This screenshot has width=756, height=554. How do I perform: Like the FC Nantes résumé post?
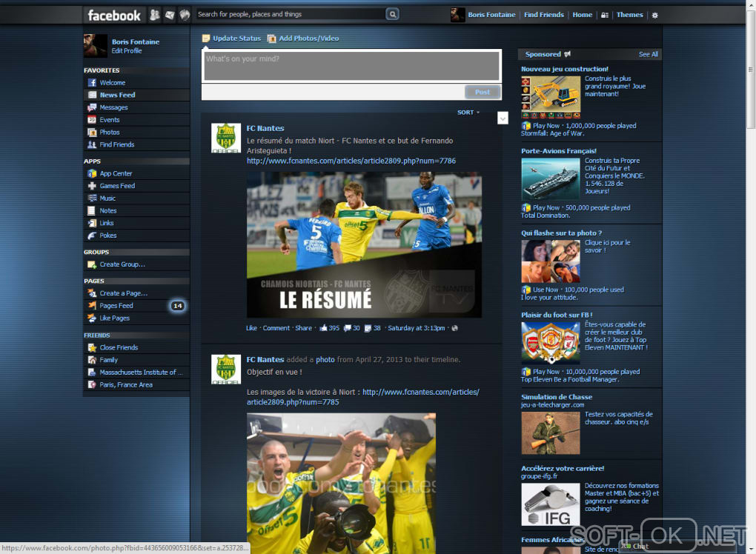click(x=252, y=328)
